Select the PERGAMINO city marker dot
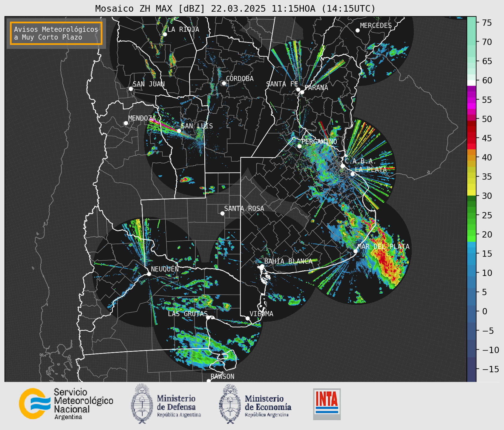The width and height of the screenshot is (504, 430). (x=299, y=146)
